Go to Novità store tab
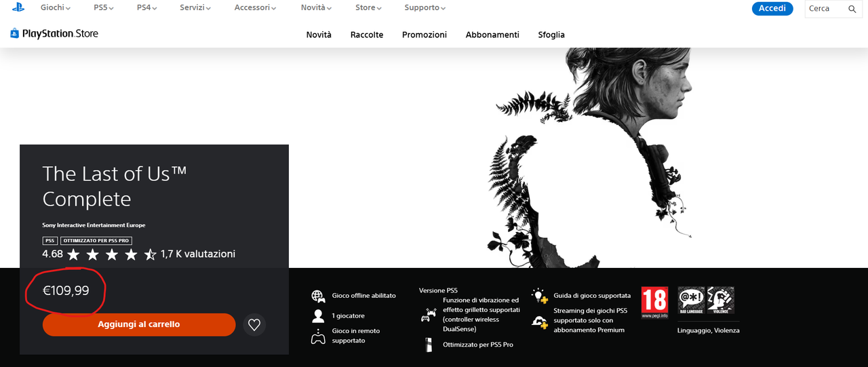868x367 pixels. [319, 35]
